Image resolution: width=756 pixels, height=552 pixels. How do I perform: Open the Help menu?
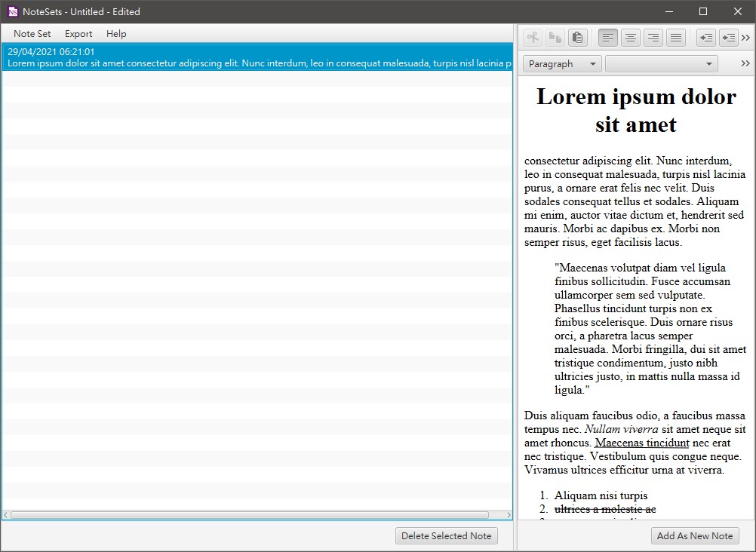click(116, 34)
